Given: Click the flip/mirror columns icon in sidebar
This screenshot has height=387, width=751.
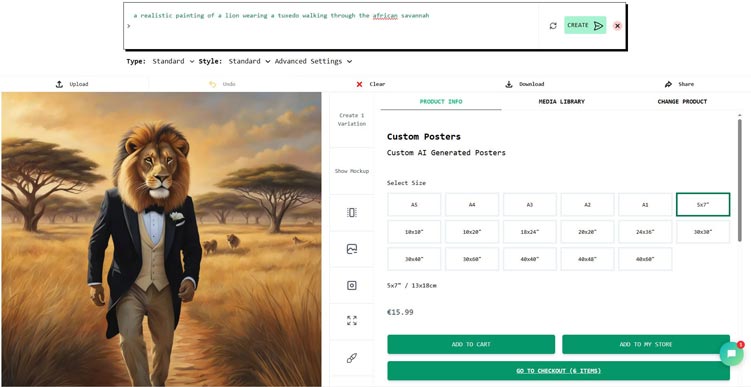Looking at the screenshot, I should [x=352, y=213].
